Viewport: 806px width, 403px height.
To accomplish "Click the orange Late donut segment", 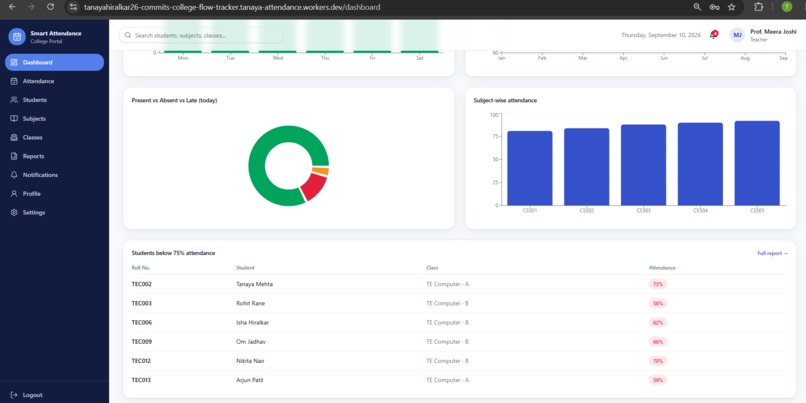I will [320, 171].
